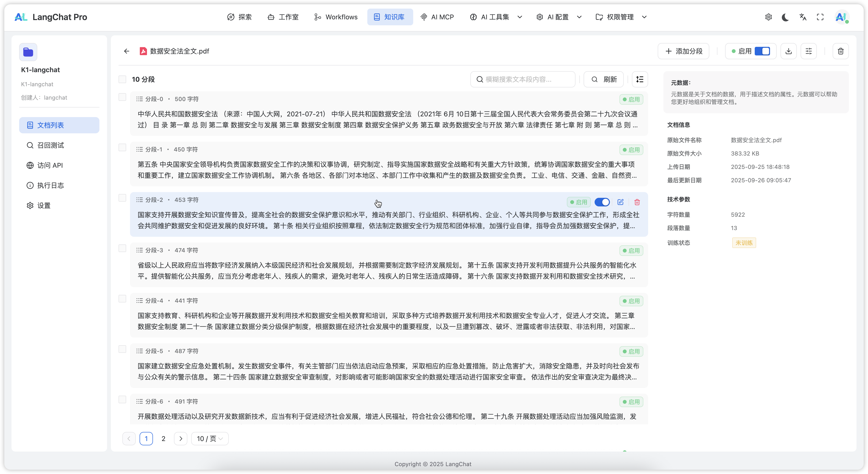Tick the checkbox for 分段-0
This screenshot has width=868, height=474.
(x=122, y=97)
